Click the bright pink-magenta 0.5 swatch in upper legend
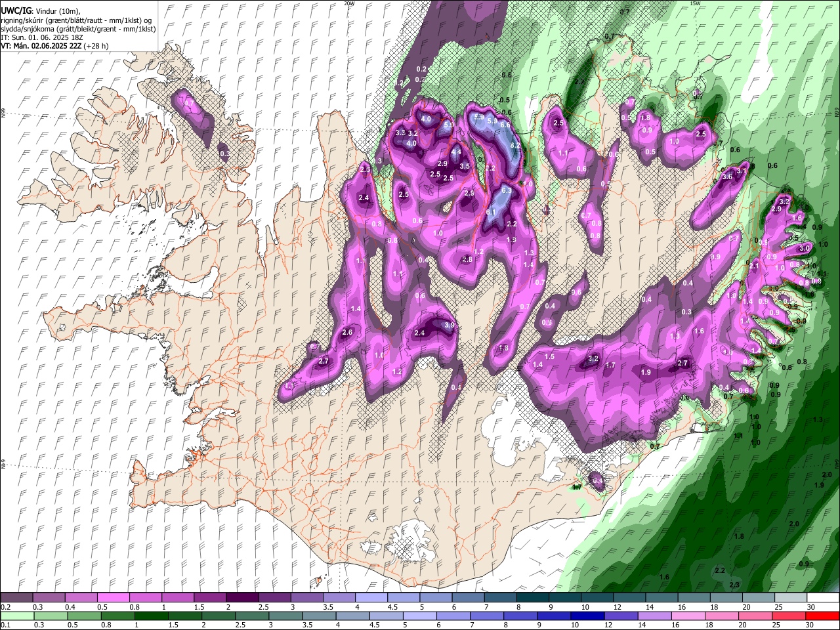The height and width of the screenshot is (630, 840). point(114,598)
